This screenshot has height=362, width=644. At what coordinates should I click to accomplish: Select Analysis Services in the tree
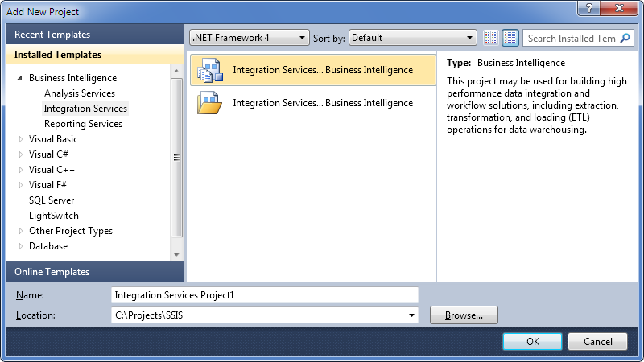[x=80, y=93]
